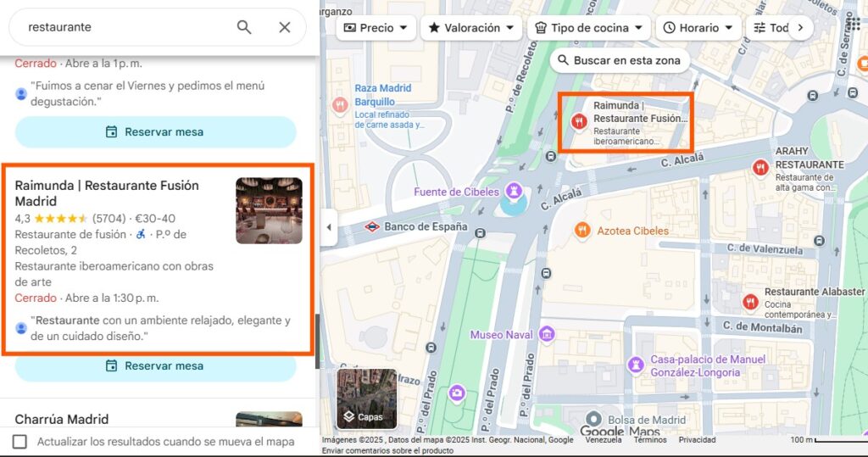Screen dimensions: 868x457
Task: Click the Raza Madrid Barquillo pin
Action: (340, 105)
